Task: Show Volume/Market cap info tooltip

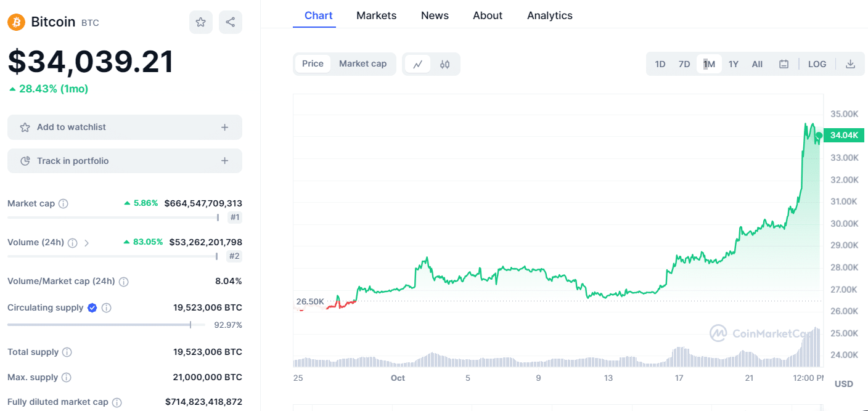Action: pyautogui.click(x=123, y=282)
